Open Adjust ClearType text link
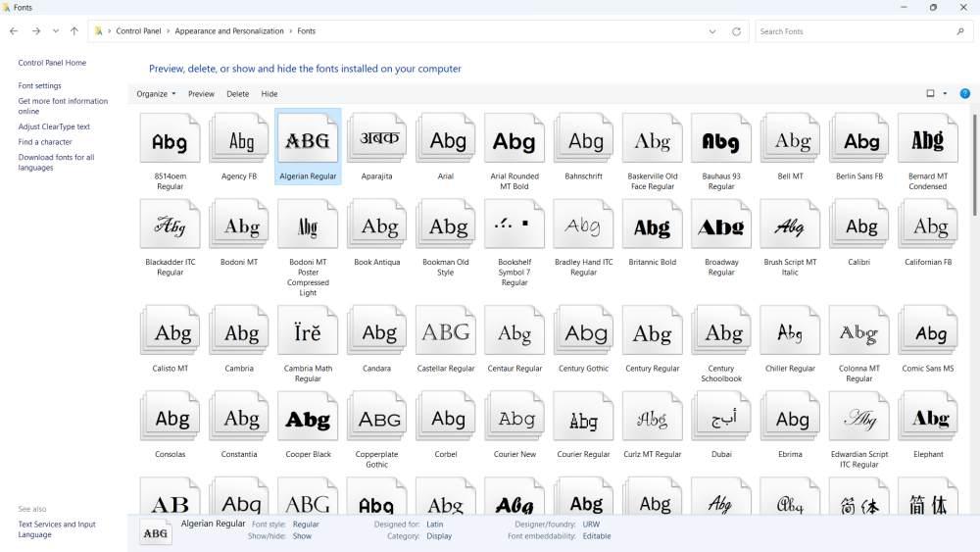This screenshot has width=980, height=552. [x=54, y=126]
